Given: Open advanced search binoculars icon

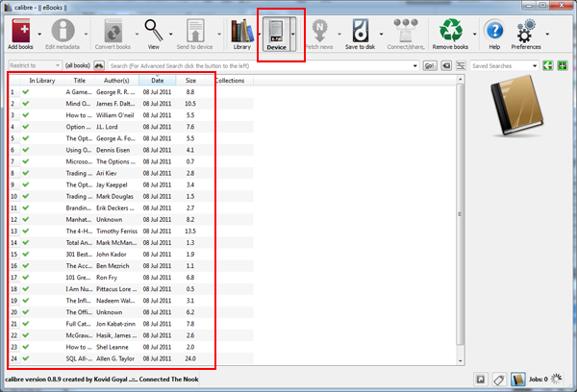Looking at the screenshot, I should tap(99, 66).
